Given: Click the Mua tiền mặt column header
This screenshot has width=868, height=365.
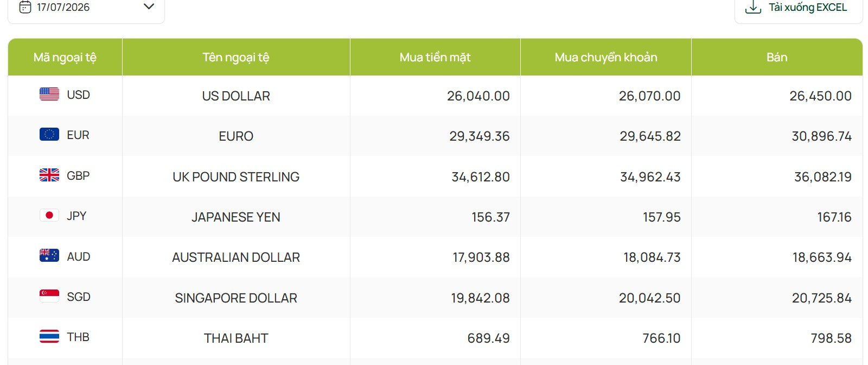Looking at the screenshot, I should click(x=435, y=57).
